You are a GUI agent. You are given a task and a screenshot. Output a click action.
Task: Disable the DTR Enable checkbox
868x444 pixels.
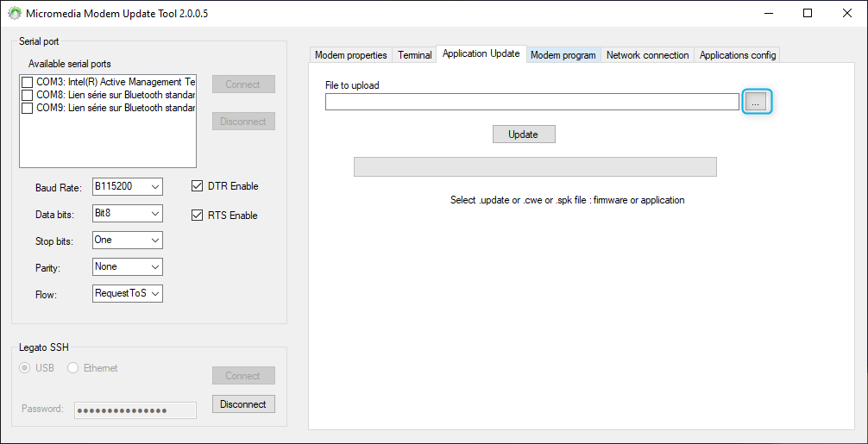pos(198,186)
